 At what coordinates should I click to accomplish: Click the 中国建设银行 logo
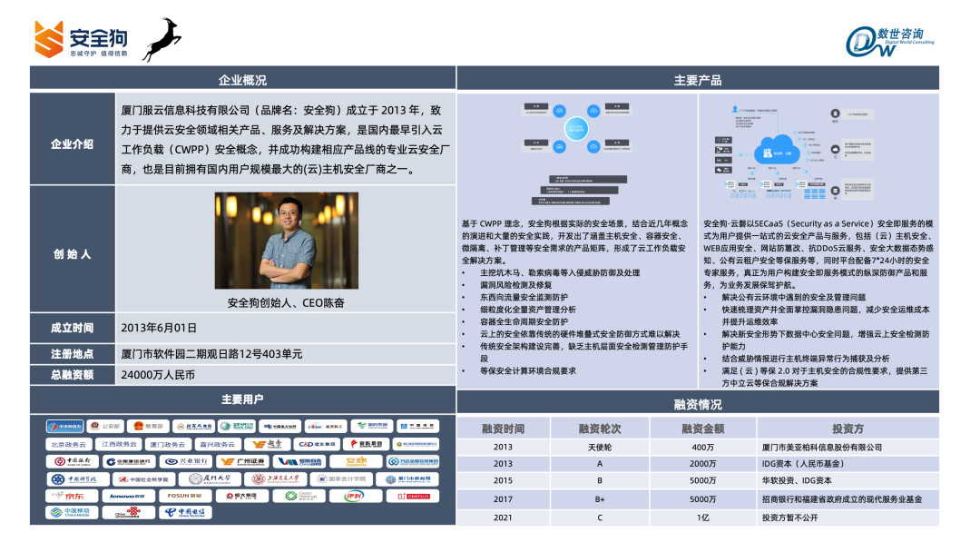click(x=129, y=461)
